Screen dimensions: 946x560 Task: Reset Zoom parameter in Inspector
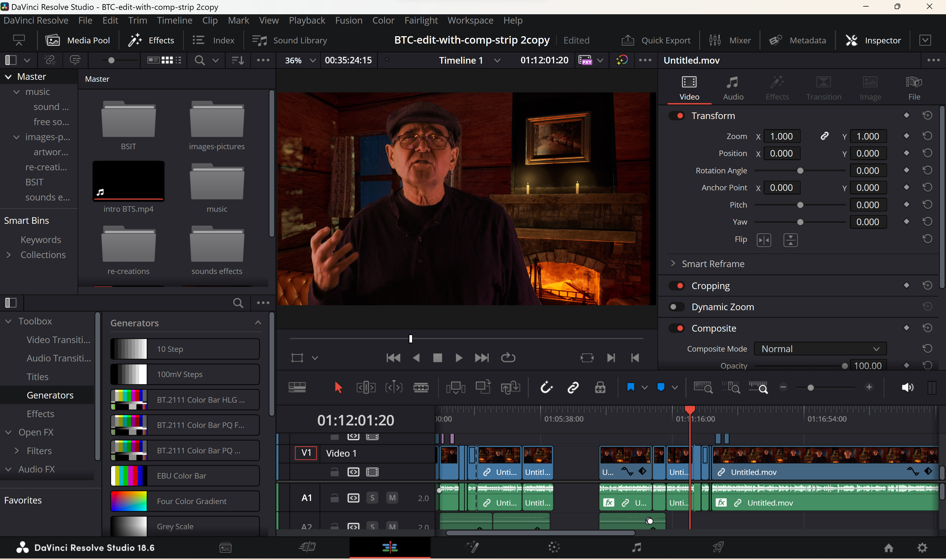pos(927,136)
